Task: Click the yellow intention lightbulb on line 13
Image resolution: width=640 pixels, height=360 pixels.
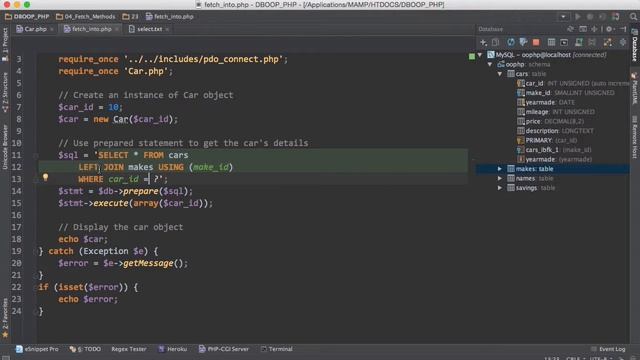Action: pyautogui.click(x=45, y=177)
